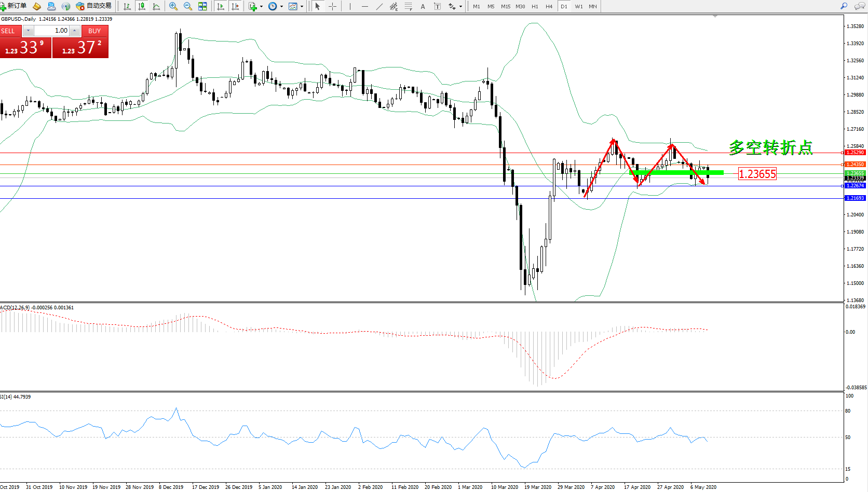Toggle AutoTrading (自动交易) button
The image size is (868, 492).
[x=94, y=6]
